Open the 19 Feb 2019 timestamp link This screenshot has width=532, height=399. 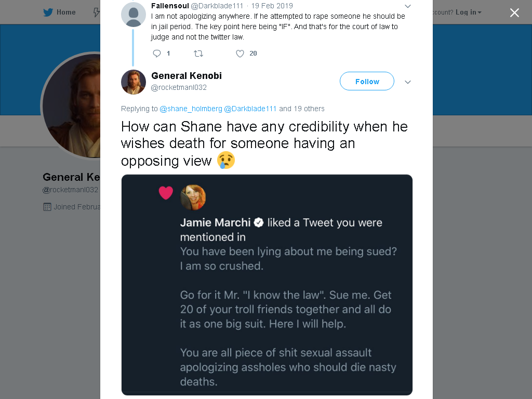[272, 6]
